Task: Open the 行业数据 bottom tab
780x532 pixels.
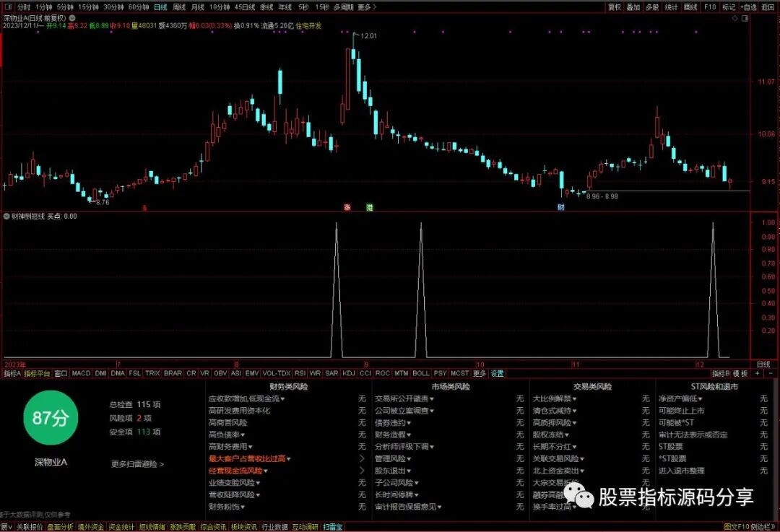Action: 274,527
